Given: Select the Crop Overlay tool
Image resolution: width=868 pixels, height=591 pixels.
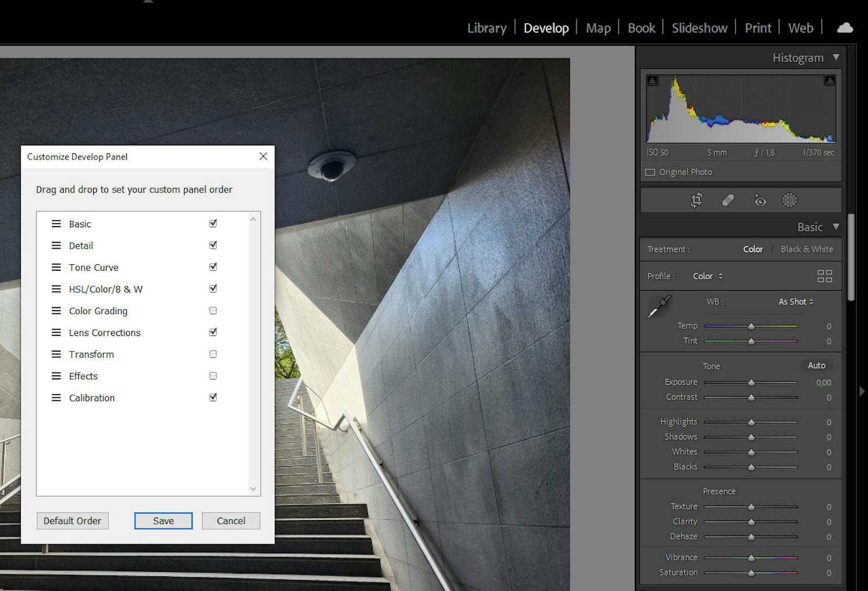Looking at the screenshot, I should [696, 200].
